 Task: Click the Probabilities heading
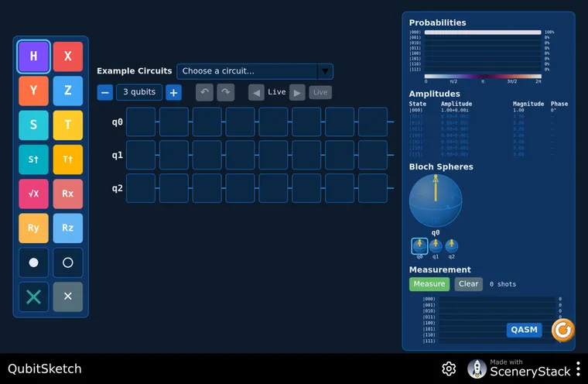coord(438,22)
